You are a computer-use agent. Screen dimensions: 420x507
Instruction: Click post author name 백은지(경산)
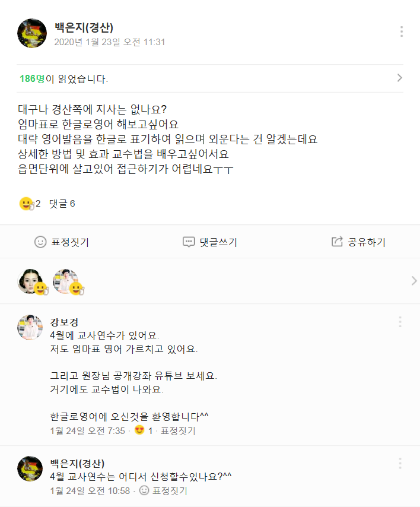point(83,28)
